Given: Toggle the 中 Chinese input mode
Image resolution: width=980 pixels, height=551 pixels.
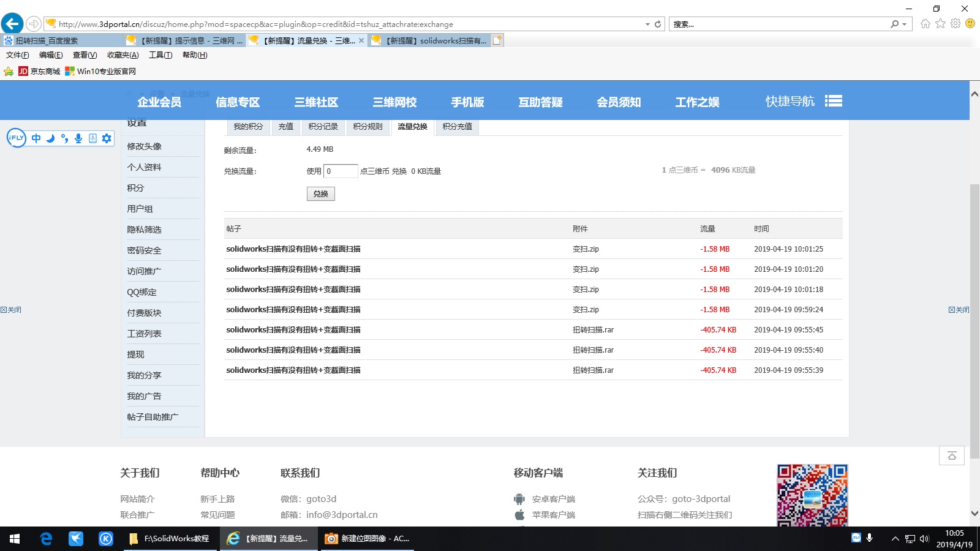Looking at the screenshot, I should point(36,138).
